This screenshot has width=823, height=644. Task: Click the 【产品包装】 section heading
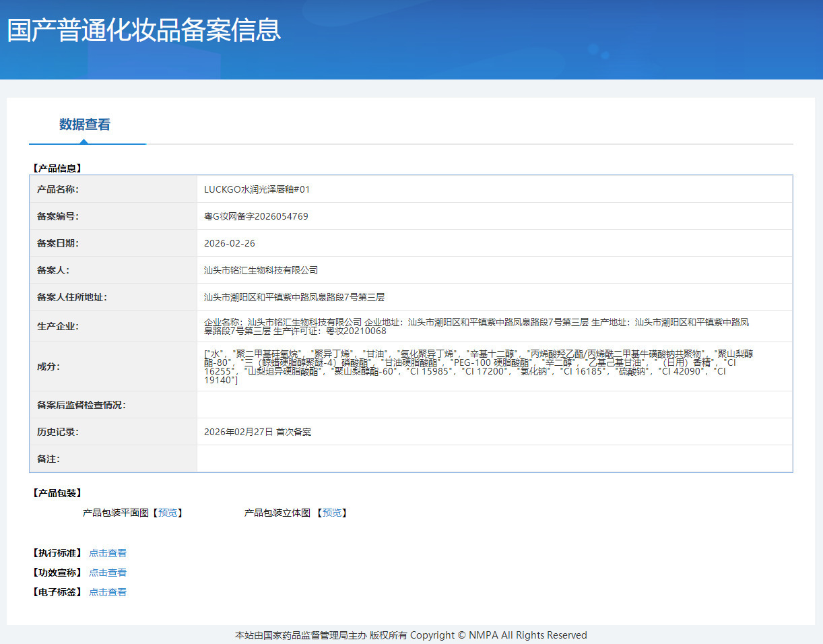[x=57, y=493]
